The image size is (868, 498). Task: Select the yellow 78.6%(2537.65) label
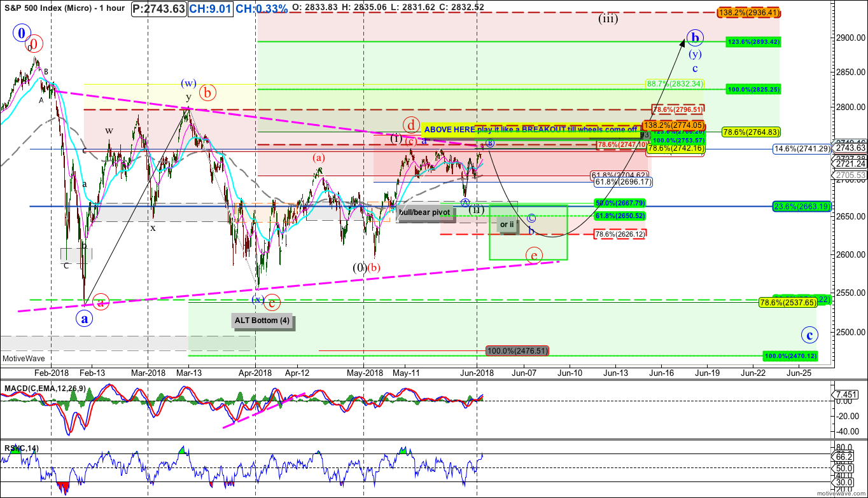pyautogui.click(x=789, y=303)
